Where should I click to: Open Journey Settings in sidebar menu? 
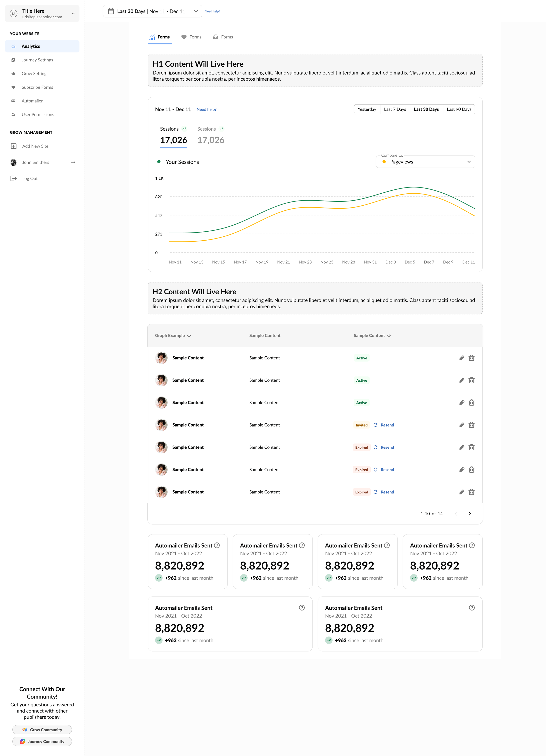coord(37,60)
